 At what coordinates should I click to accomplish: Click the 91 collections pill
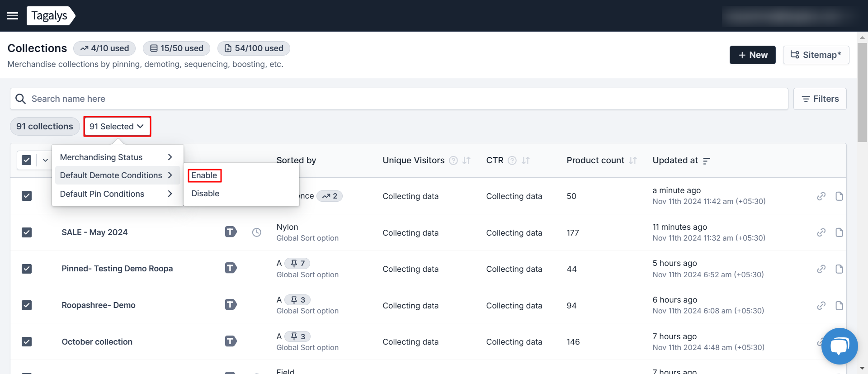click(45, 126)
